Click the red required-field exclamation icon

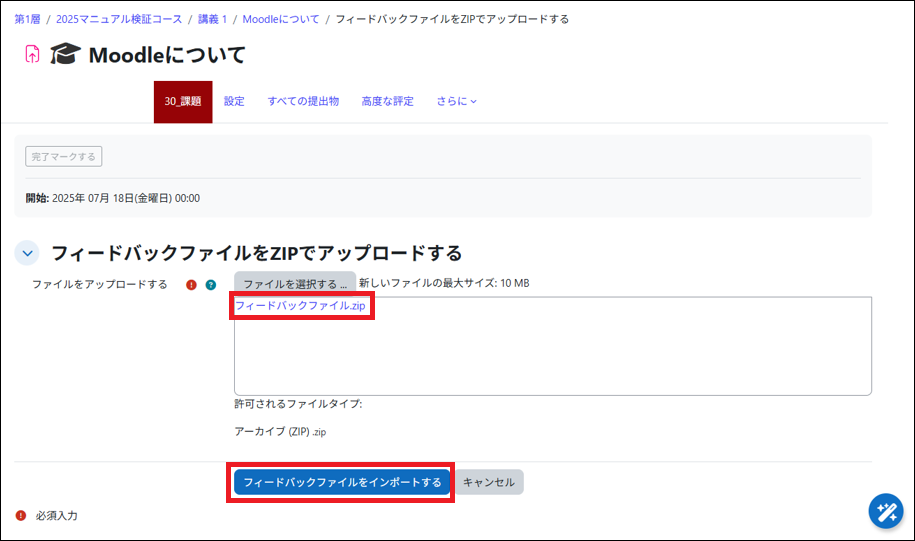191,285
